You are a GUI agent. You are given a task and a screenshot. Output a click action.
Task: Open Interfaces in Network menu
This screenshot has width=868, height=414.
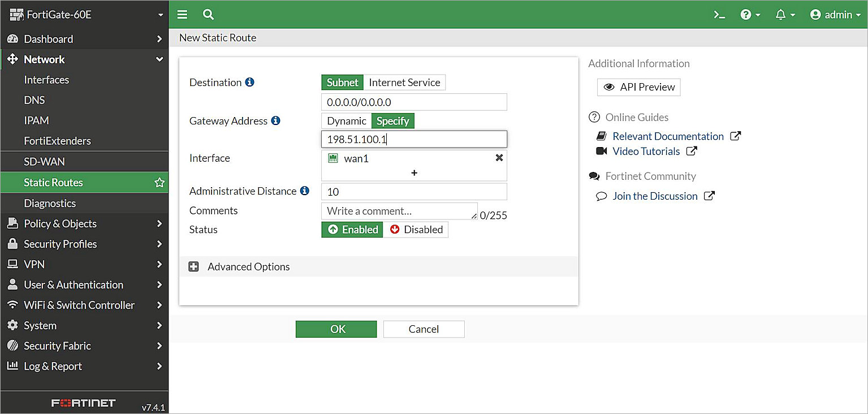click(x=46, y=80)
